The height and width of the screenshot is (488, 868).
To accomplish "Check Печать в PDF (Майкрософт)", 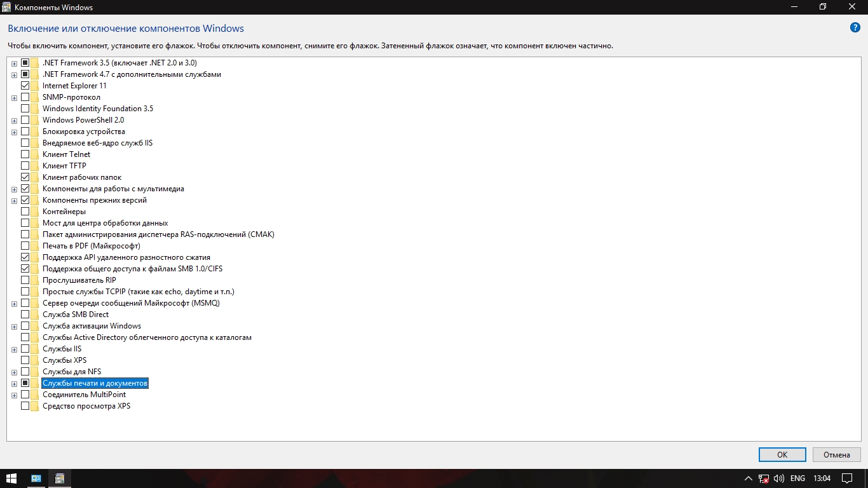I will (x=25, y=246).
